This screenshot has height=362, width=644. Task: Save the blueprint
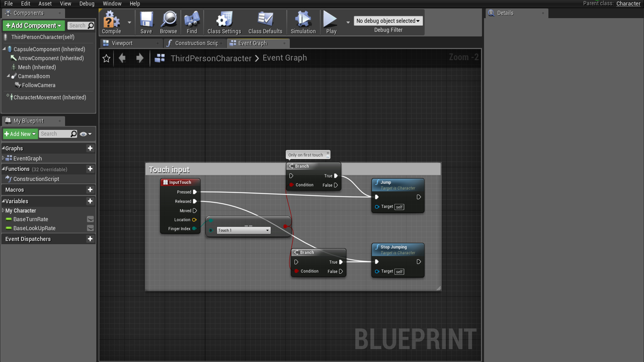pyautogui.click(x=146, y=22)
